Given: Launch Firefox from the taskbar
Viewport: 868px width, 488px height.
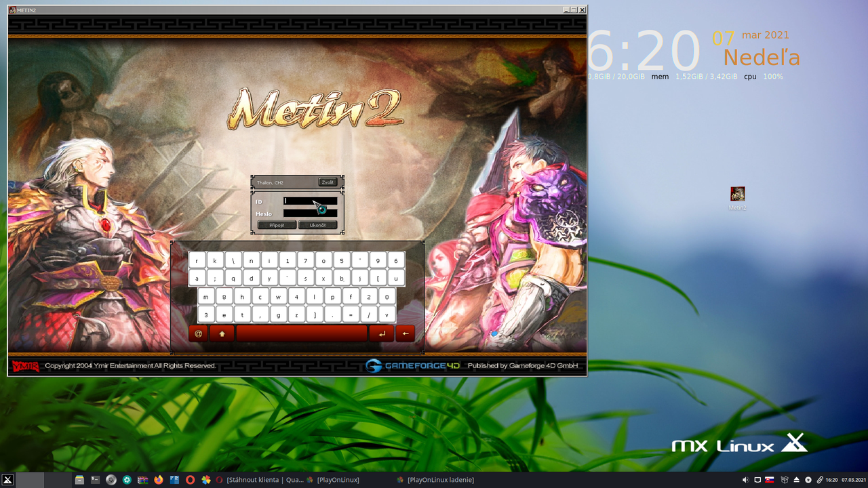Looking at the screenshot, I should [159, 480].
